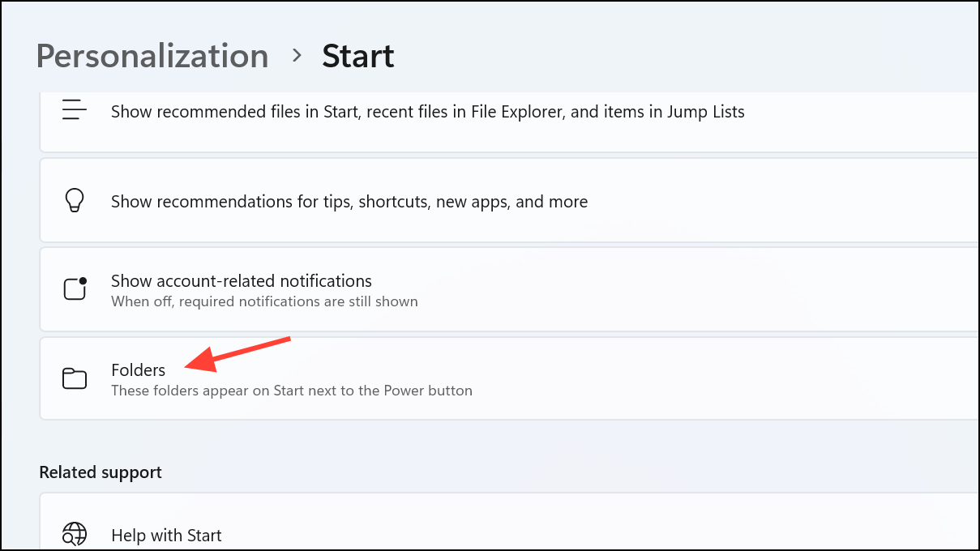Click the Start page title

pyautogui.click(x=358, y=56)
